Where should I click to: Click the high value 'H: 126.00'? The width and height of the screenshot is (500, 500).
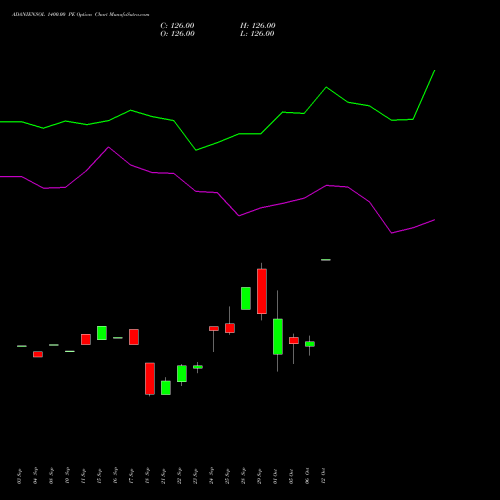click(258, 26)
